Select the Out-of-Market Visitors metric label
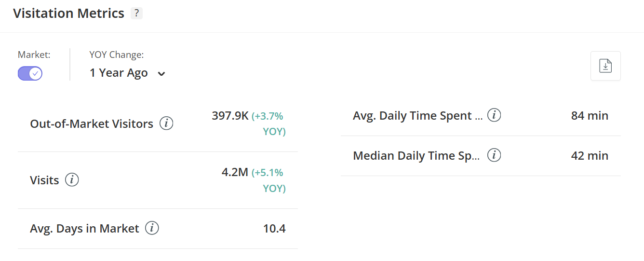The image size is (644, 261). pos(92,124)
